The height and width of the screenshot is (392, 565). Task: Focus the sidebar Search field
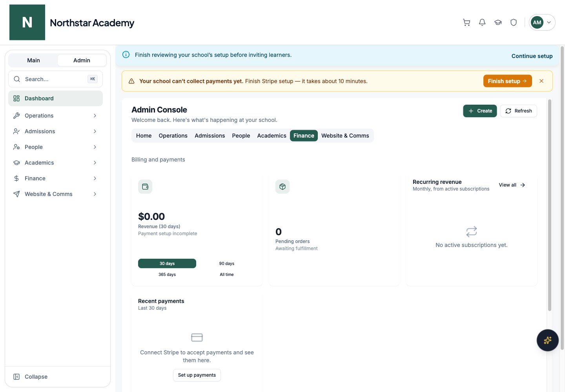pos(55,79)
